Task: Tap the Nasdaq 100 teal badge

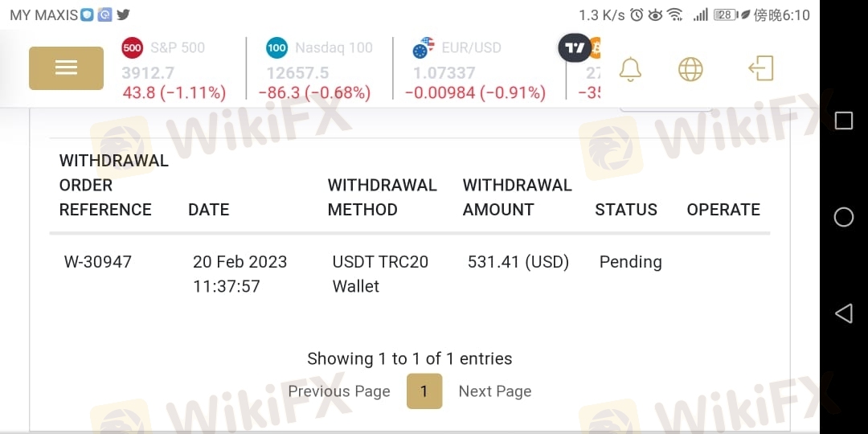Action: tap(276, 47)
